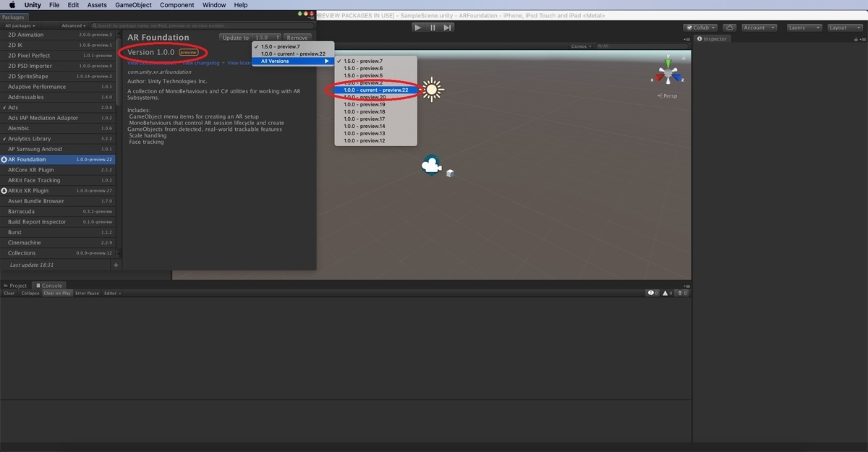Open the Scene view panel options menu

tap(686, 38)
